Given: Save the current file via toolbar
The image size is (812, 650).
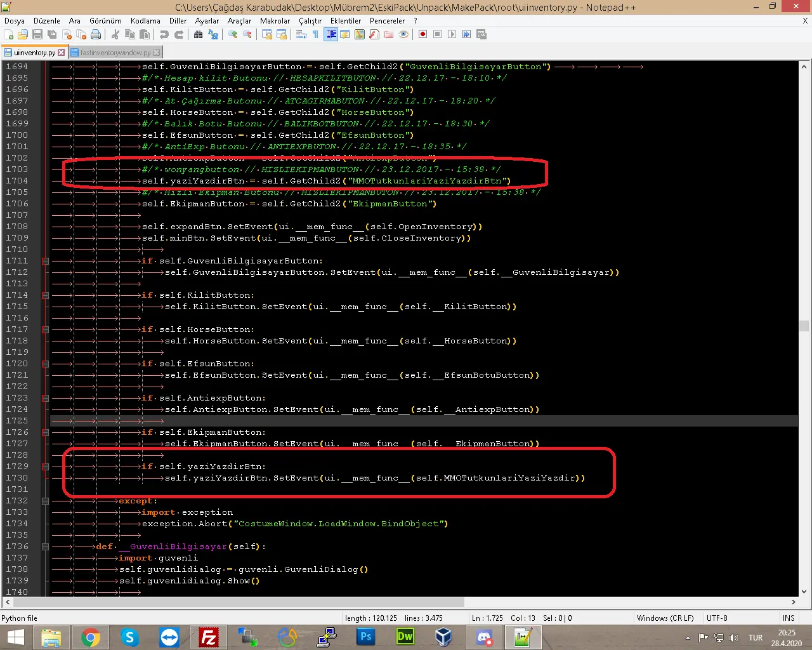Looking at the screenshot, I should [37, 34].
